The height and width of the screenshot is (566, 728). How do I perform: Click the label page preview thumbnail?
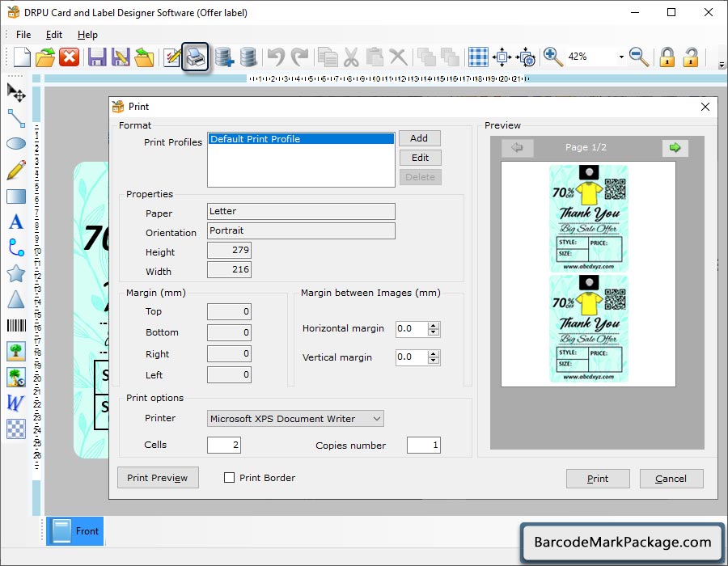pos(588,274)
